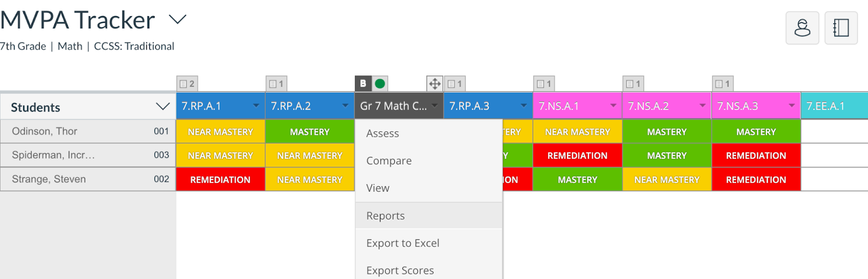Open the student profile icon button
The height and width of the screenshot is (279, 868).
pos(802,28)
